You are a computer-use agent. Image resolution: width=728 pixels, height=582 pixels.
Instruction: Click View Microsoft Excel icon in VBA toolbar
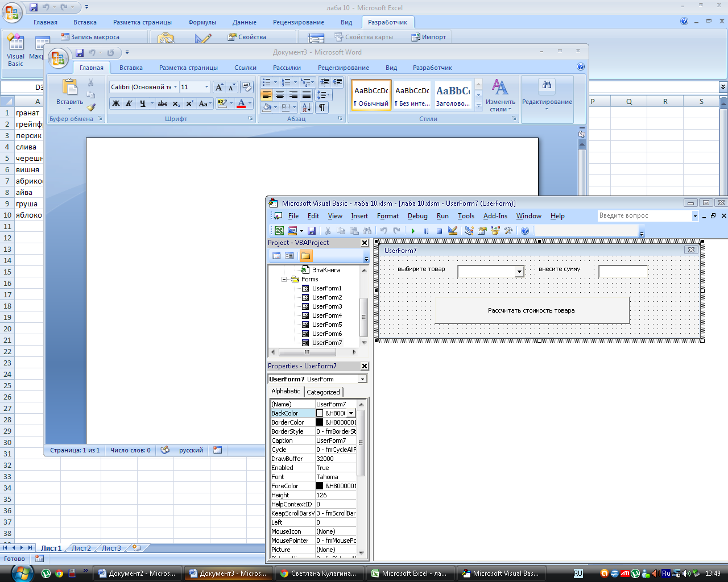279,231
